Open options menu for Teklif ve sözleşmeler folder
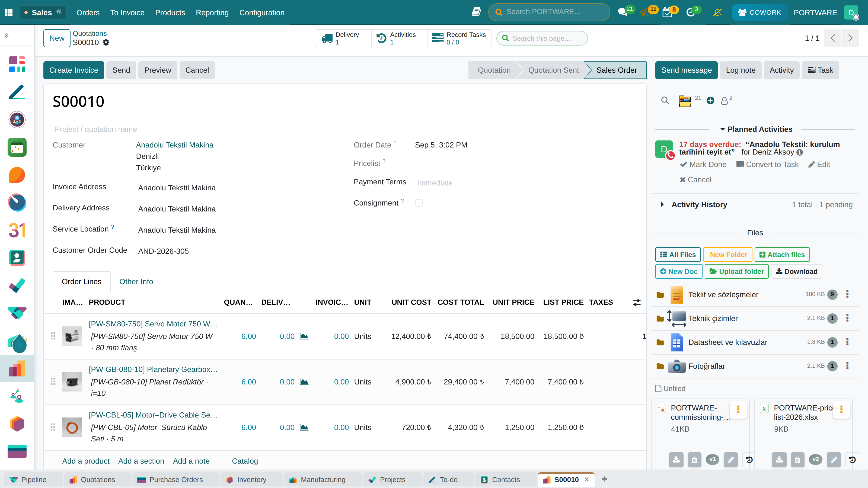Image resolution: width=868 pixels, height=488 pixels. click(x=847, y=294)
